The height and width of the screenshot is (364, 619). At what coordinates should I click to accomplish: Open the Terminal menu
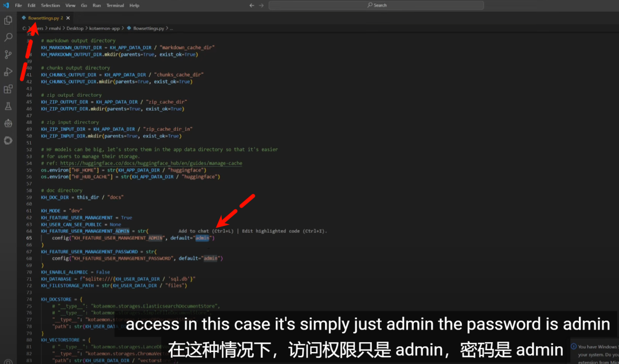point(115,5)
